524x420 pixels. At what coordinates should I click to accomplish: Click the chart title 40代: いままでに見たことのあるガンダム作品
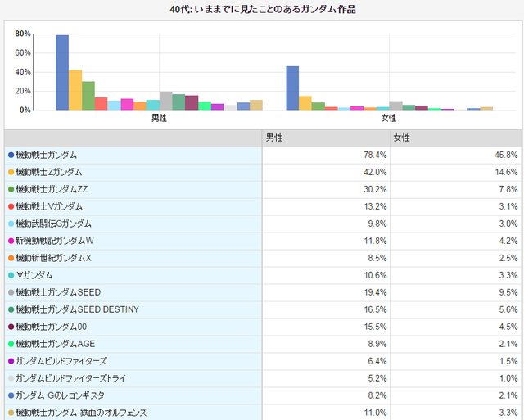pos(262,10)
